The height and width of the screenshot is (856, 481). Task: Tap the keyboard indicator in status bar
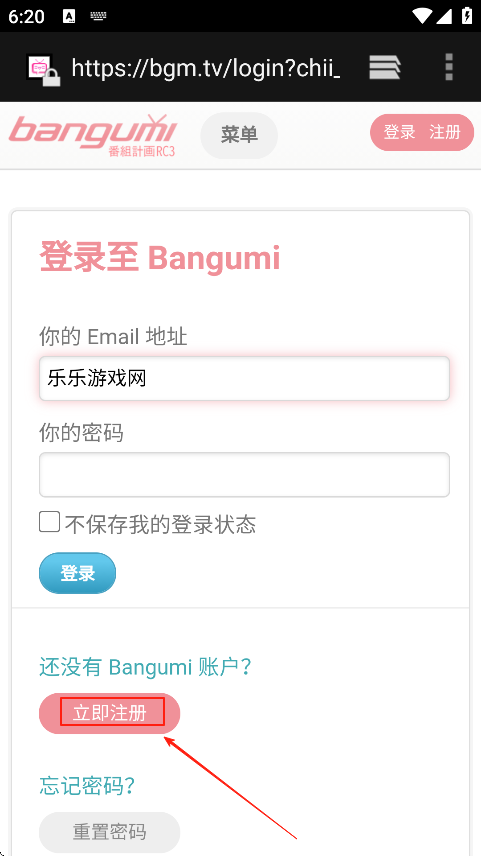point(98,15)
